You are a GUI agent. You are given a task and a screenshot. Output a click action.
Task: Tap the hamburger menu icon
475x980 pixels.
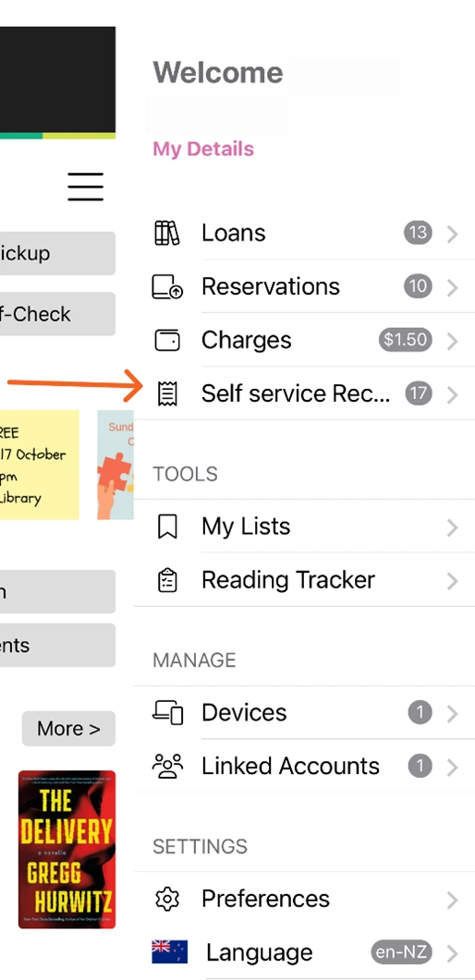pyautogui.click(x=86, y=187)
